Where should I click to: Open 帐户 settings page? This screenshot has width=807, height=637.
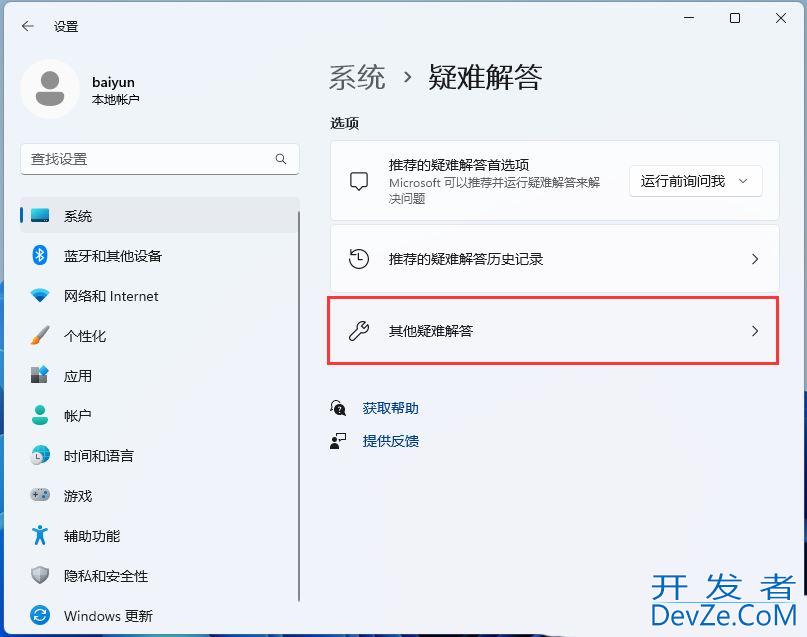point(159,415)
